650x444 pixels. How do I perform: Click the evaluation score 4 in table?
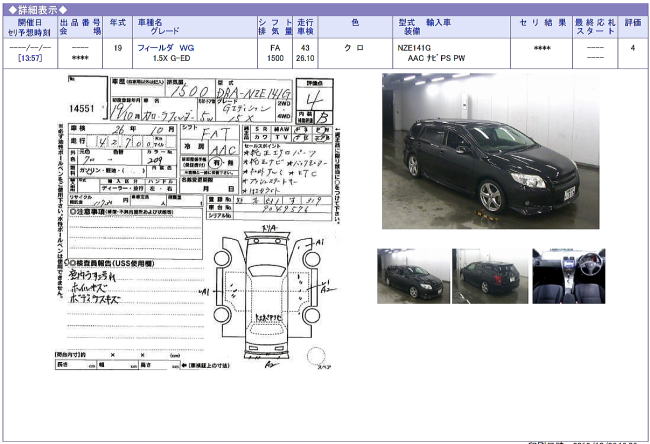[x=633, y=48]
